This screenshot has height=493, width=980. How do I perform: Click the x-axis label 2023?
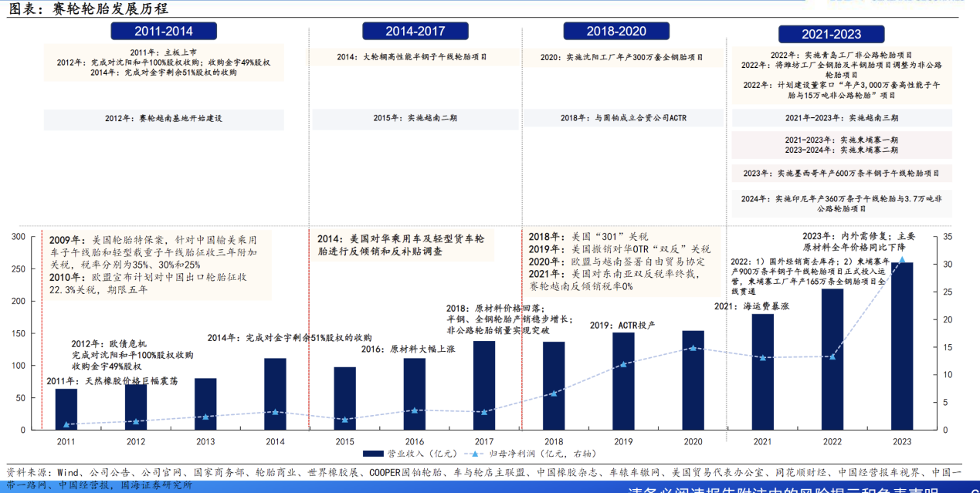click(x=902, y=441)
